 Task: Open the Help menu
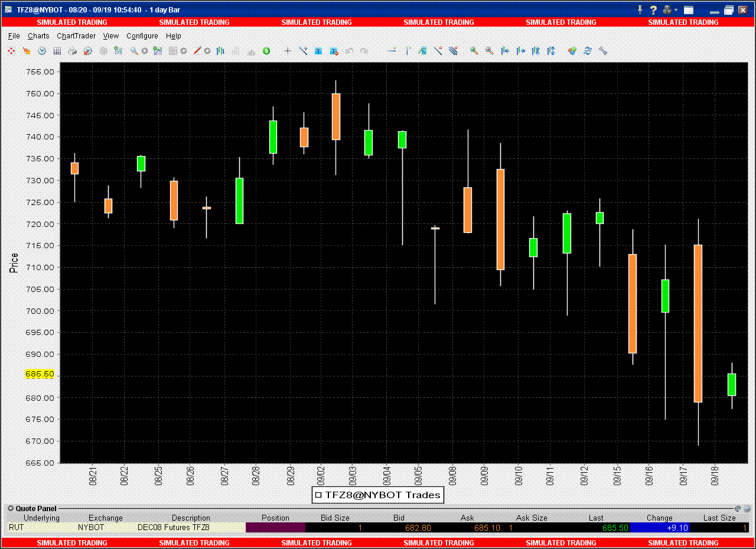pos(174,36)
